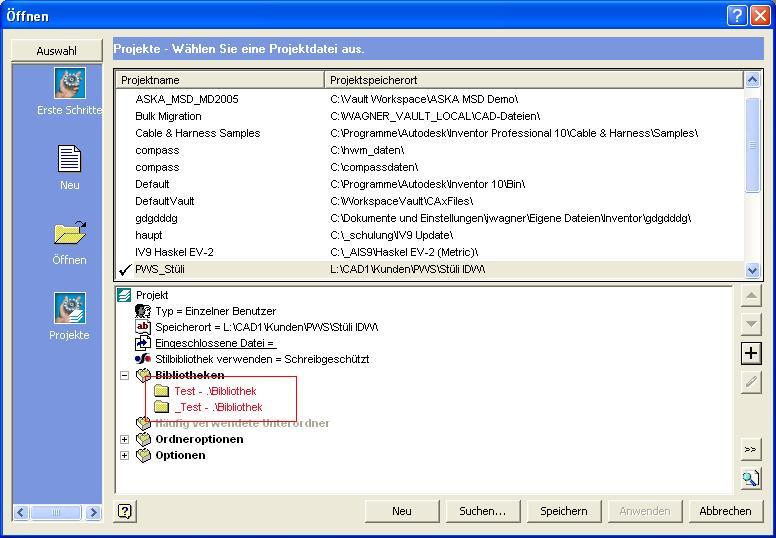Click folder icon of Test - .\Bibliothek
The width and height of the screenshot is (776, 538).
coord(161,391)
